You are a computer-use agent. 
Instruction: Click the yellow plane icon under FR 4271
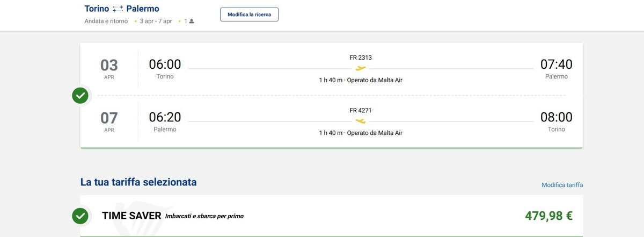(x=361, y=121)
